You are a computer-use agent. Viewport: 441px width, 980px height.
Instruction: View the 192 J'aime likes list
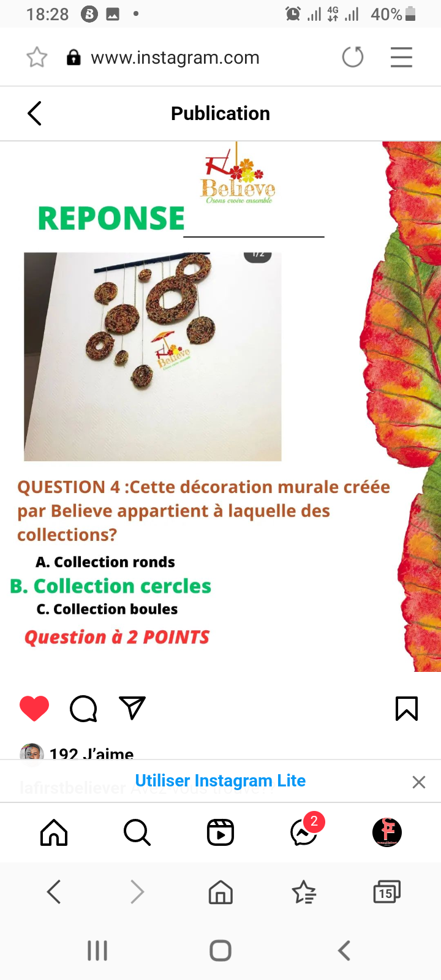pos(91,754)
